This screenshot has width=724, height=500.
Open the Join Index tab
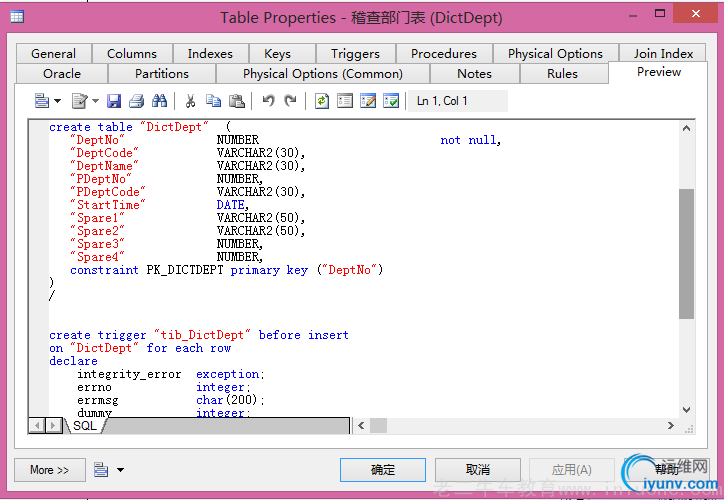click(663, 54)
